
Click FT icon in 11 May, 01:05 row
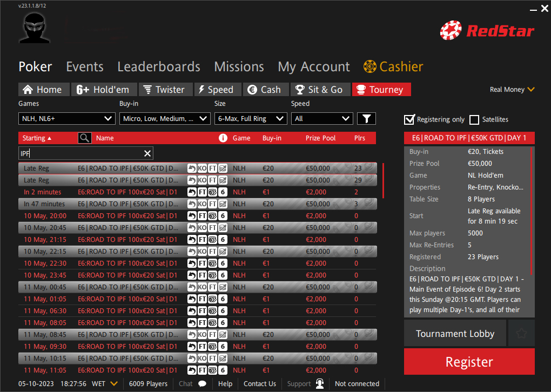pos(202,299)
